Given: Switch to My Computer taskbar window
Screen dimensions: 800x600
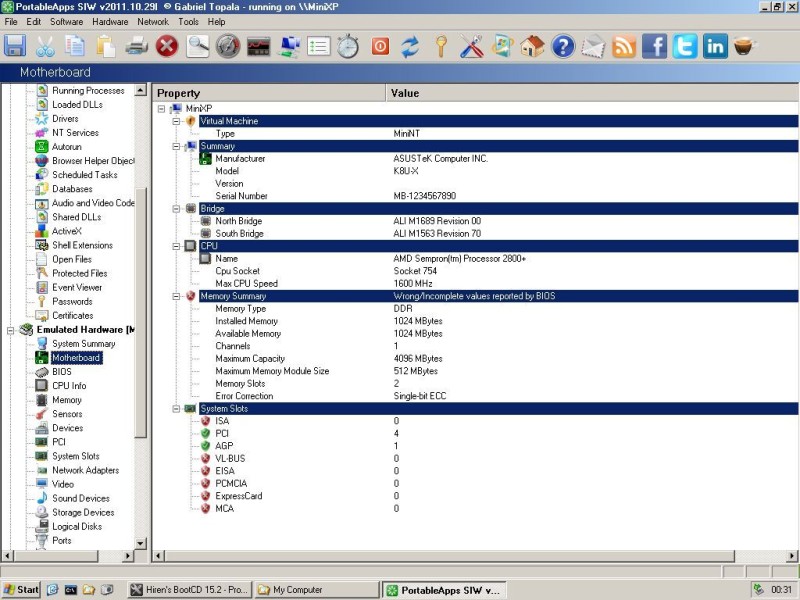Looking at the screenshot, I should (316, 590).
